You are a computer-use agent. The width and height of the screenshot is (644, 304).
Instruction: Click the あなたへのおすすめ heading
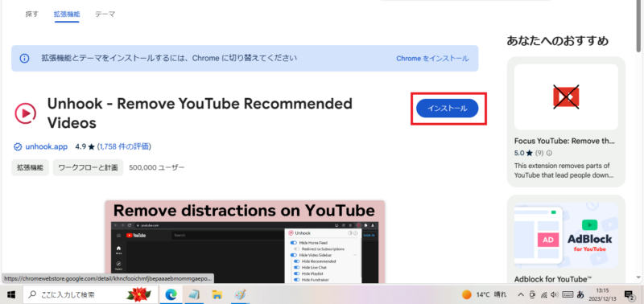point(557,41)
